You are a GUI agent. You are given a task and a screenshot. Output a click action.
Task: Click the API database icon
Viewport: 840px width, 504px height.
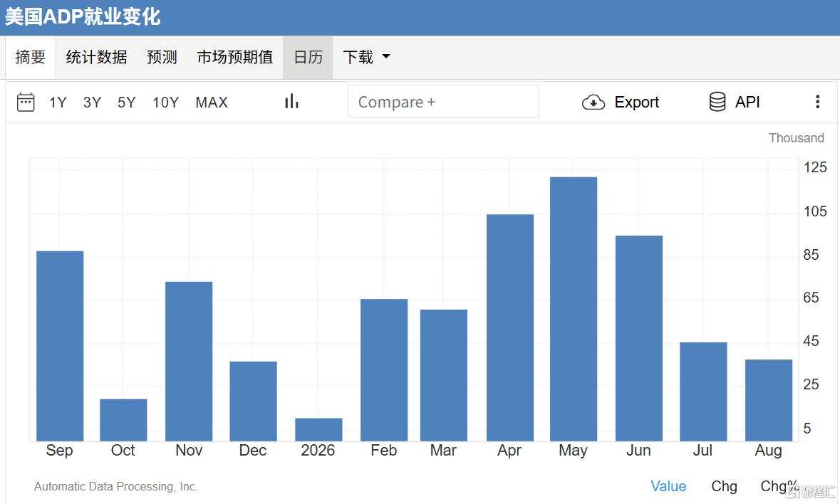point(717,102)
